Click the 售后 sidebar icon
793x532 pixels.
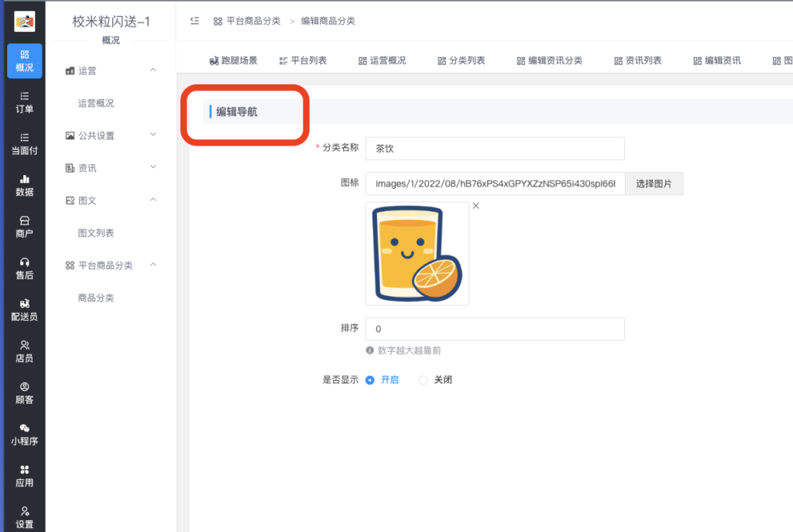tap(23, 269)
